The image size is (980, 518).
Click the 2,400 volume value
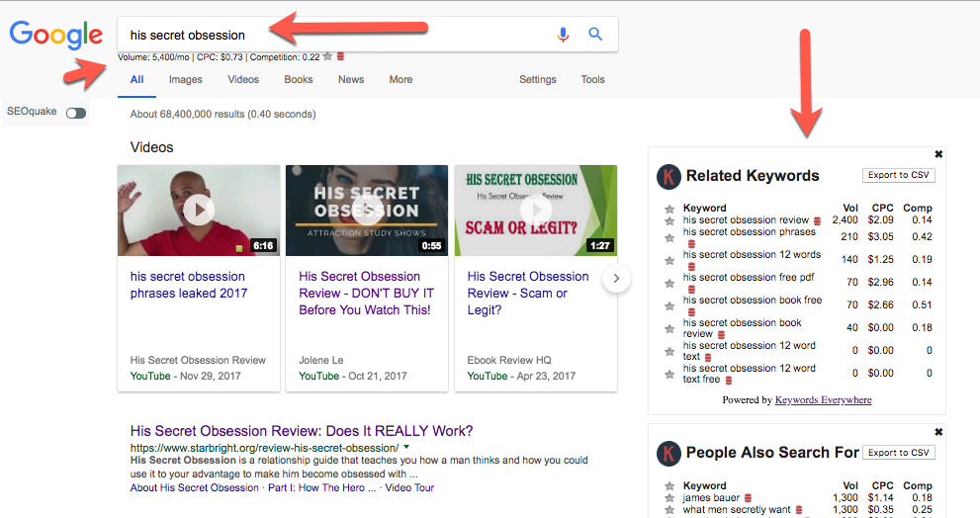coord(845,219)
